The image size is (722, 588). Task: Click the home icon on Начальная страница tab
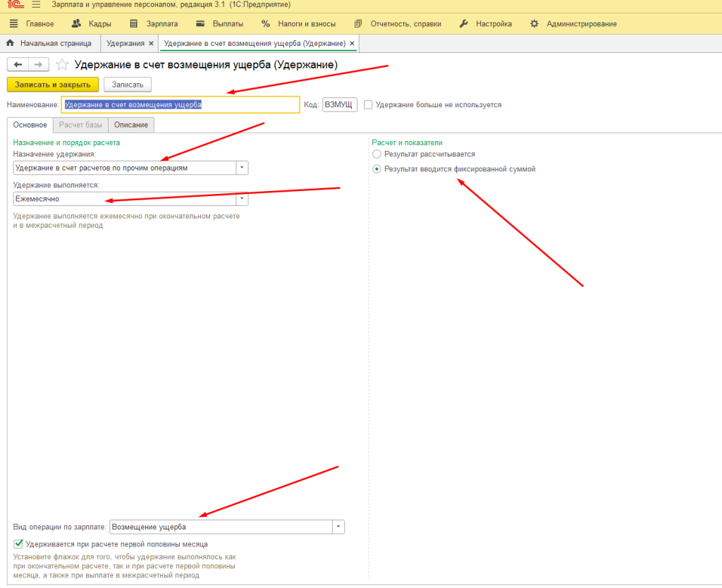[x=10, y=43]
